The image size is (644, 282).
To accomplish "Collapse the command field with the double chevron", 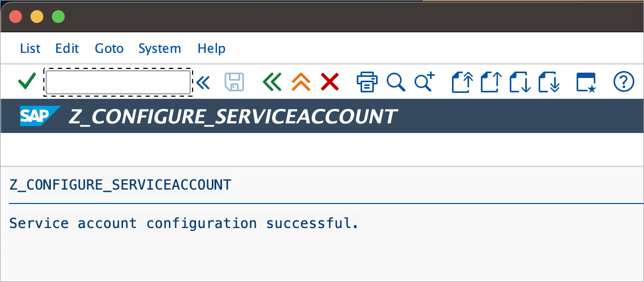I will (203, 82).
